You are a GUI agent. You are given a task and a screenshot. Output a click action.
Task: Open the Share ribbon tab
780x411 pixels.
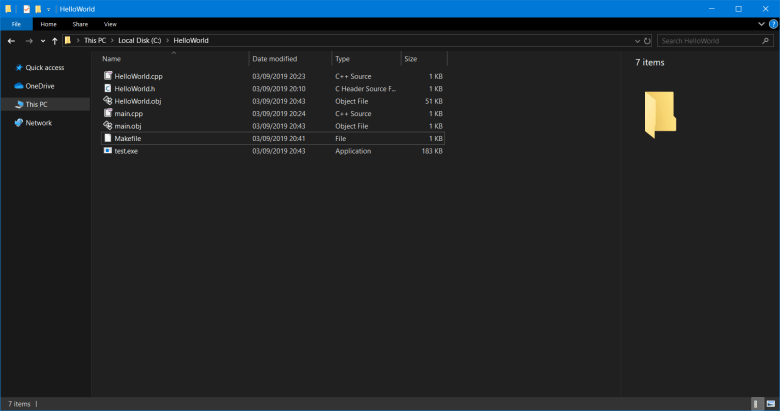[80, 24]
